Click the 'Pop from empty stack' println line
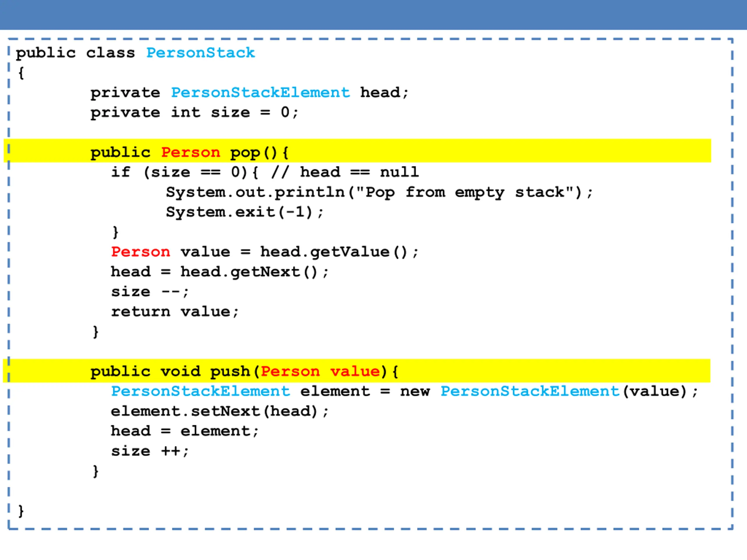Image resolution: width=747 pixels, height=560 pixels. (379, 192)
